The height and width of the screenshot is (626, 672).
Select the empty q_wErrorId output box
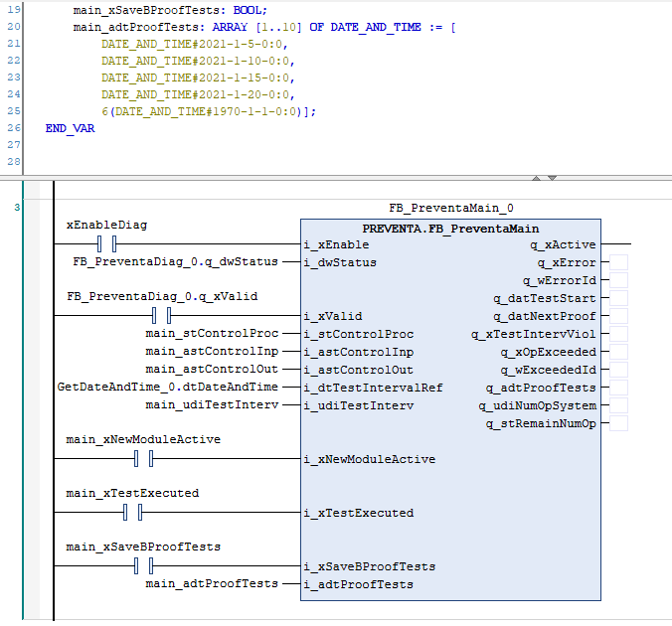point(618,280)
